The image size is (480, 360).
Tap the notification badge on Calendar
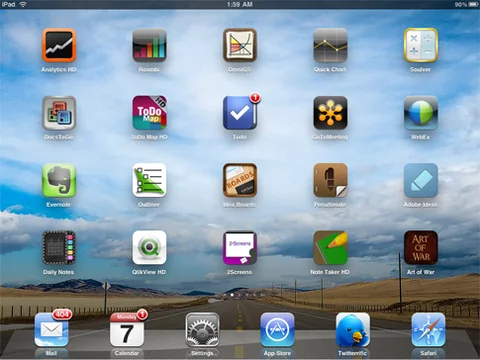pos(142,314)
